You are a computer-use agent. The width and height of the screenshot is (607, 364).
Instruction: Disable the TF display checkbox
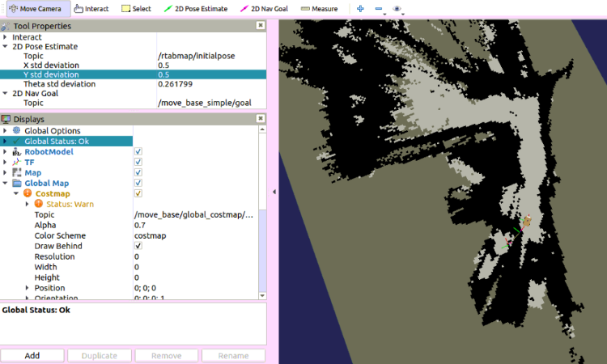[138, 162]
